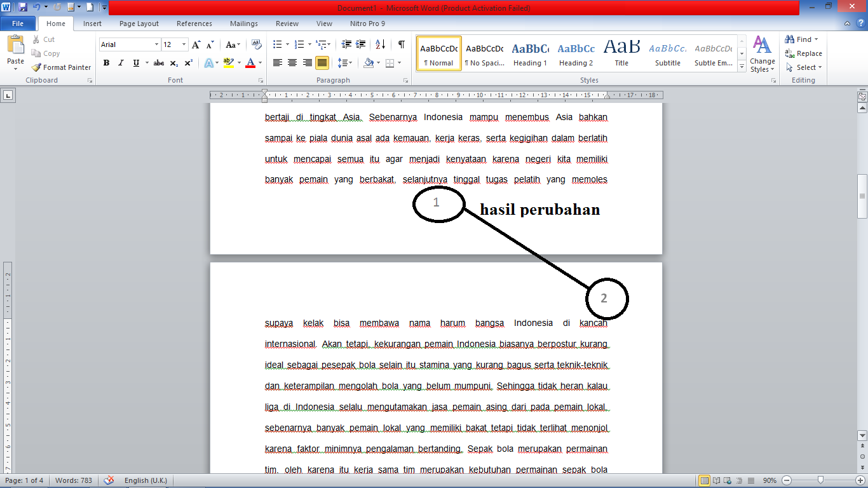Click the Multilevel List icon
The image size is (868, 488).
point(322,44)
